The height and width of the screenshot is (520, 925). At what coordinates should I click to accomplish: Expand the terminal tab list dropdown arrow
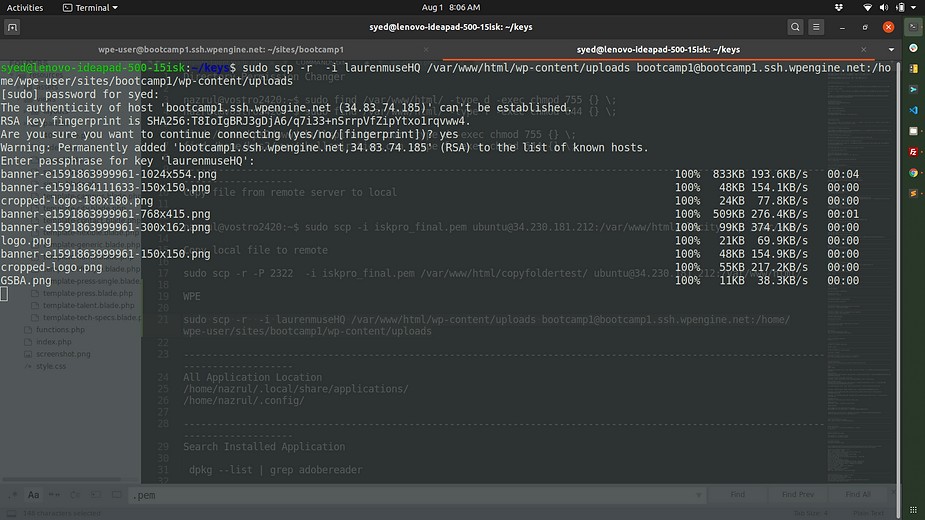[x=891, y=49]
